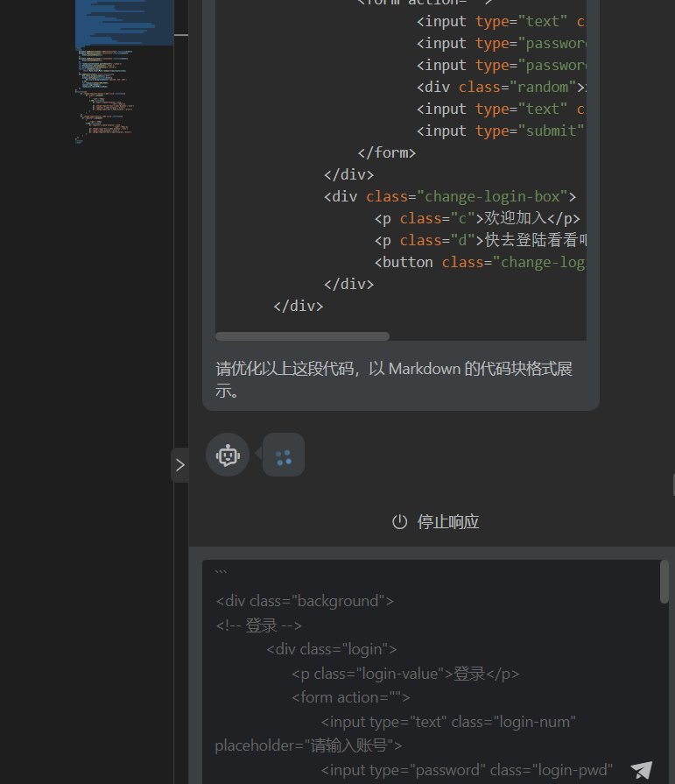The image size is (675, 784).
Task: Click the closing </form> tag line
Action: [387, 152]
